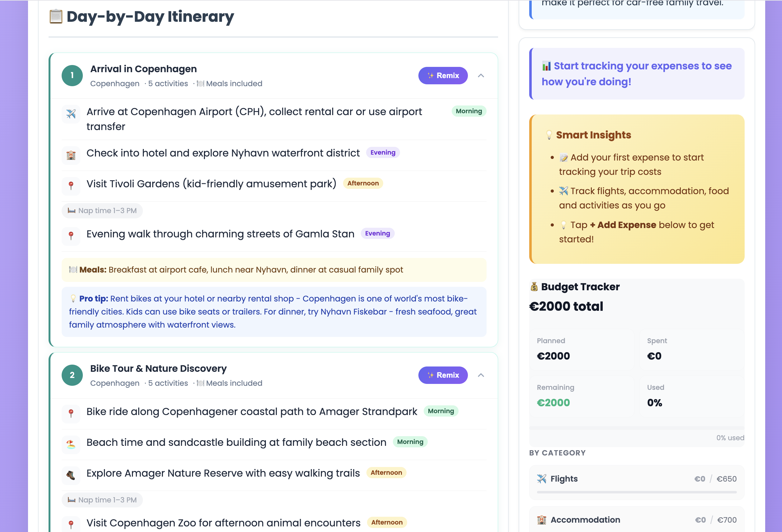Click the Day 2 Meals included label
Image resolution: width=782 pixels, height=532 pixels.
[x=229, y=383]
